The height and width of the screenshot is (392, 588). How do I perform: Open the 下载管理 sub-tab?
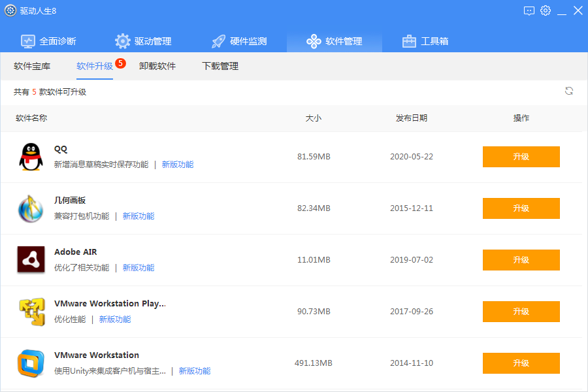[x=220, y=66]
